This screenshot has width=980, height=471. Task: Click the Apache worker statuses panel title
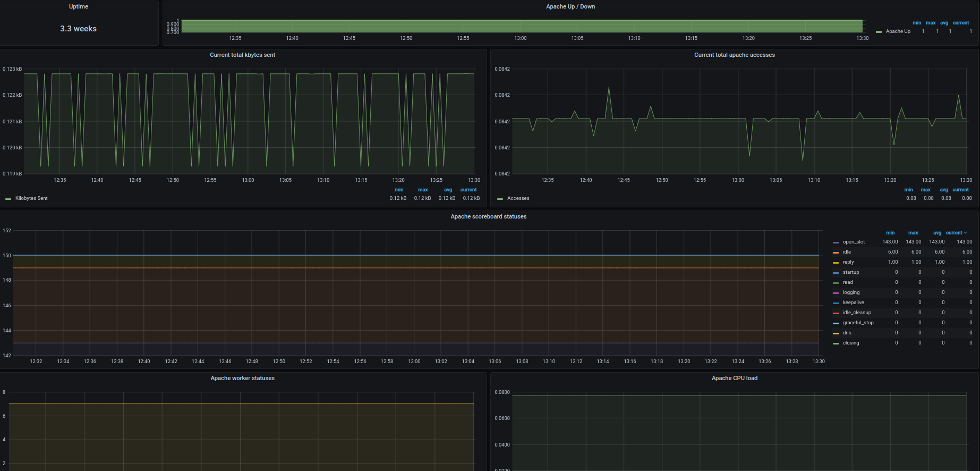[242, 378]
